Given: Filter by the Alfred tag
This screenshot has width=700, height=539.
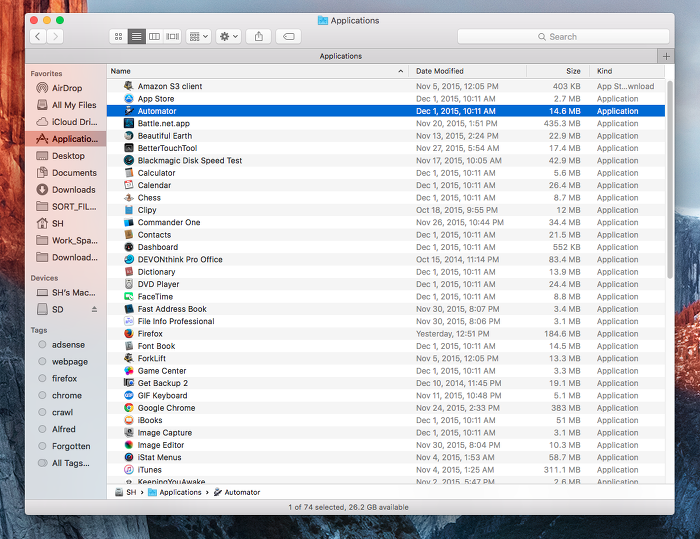Looking at the screenshot, I should coord(67,429).
